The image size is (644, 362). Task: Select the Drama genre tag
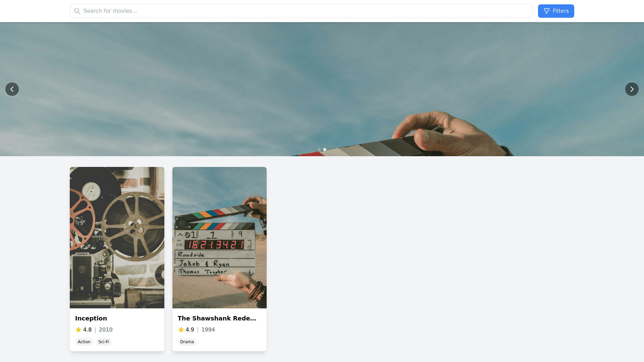click(187, 342)
